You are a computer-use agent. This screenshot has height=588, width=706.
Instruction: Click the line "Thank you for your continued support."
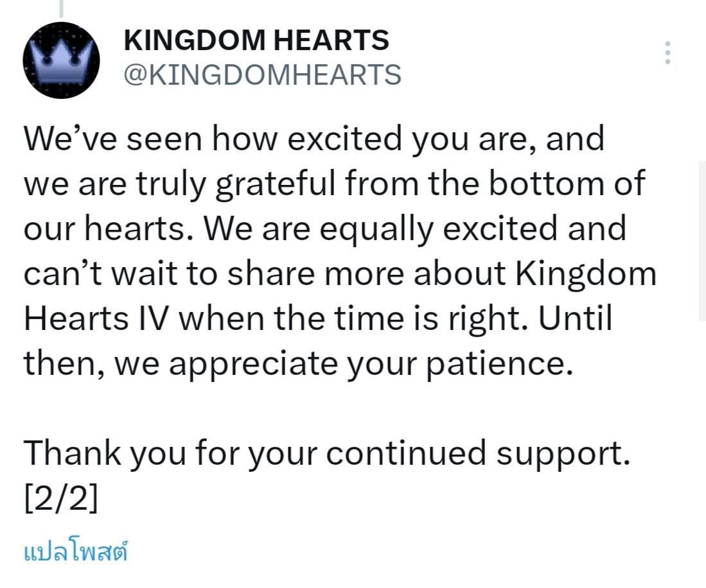coord(326,453)
